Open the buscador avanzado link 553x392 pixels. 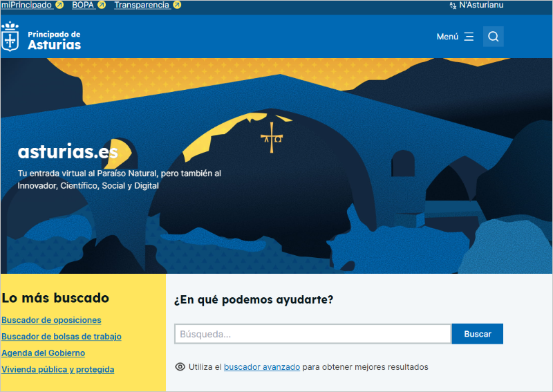pos(262,367)
